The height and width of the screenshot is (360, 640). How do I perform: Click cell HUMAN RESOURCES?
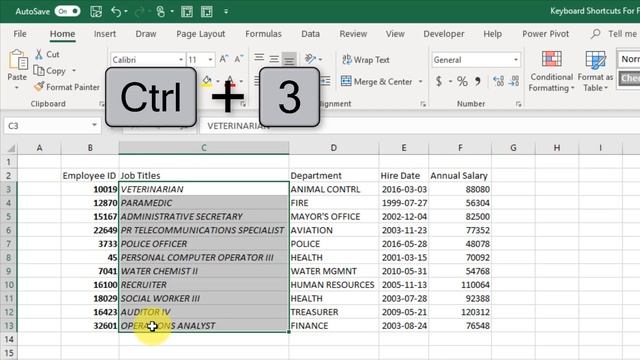tap(333, 284)
